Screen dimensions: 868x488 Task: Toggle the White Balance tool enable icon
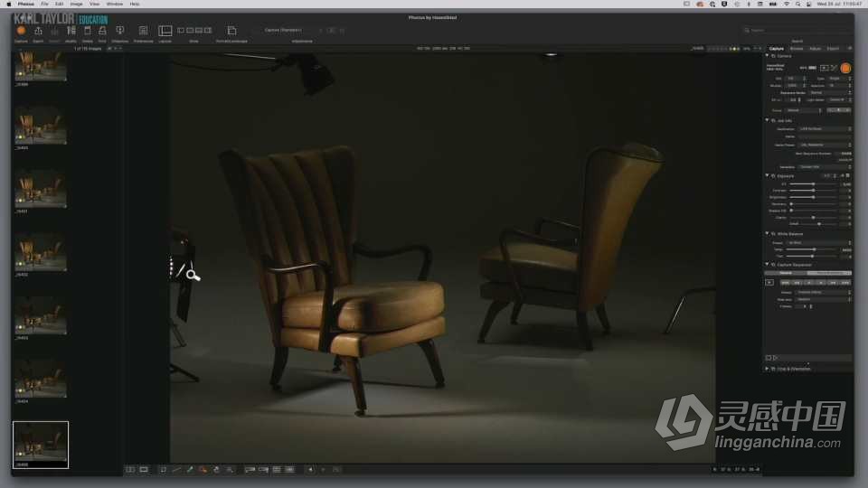(x=773, y=234)
